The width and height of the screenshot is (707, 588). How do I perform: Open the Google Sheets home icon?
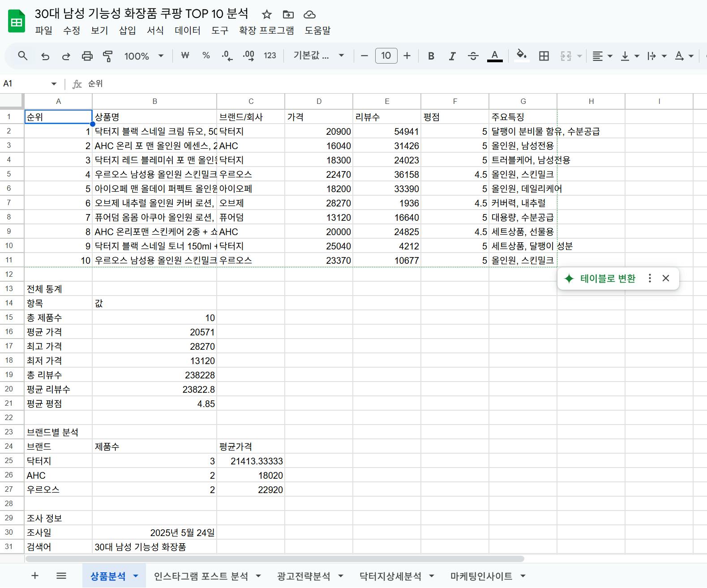tap(17, 21)
